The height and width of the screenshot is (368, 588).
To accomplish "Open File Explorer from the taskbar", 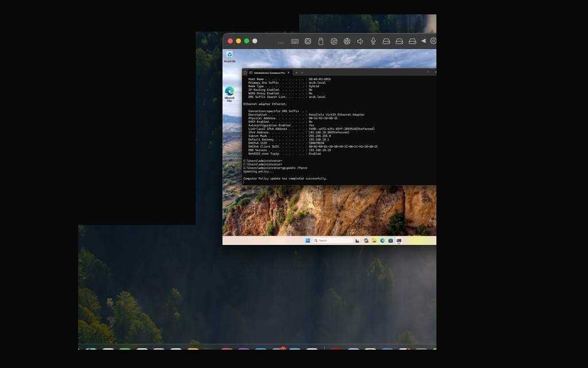I will [374, 240].
